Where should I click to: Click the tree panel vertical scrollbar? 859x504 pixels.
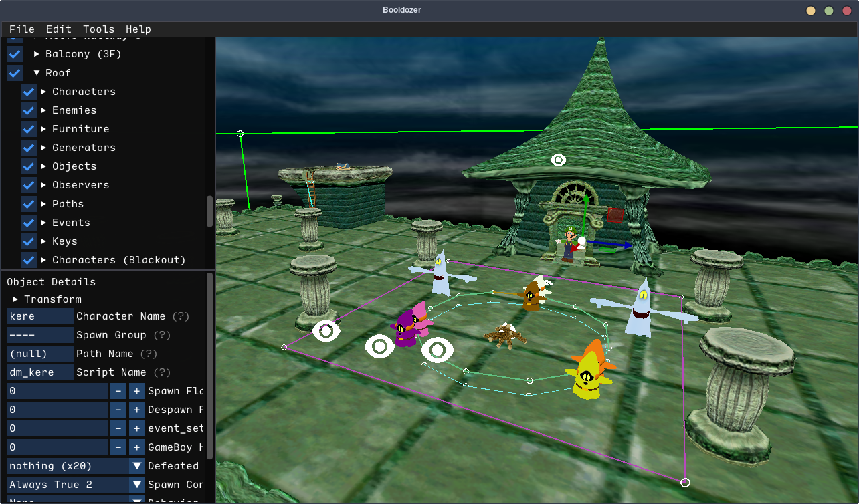click(210, 211)
